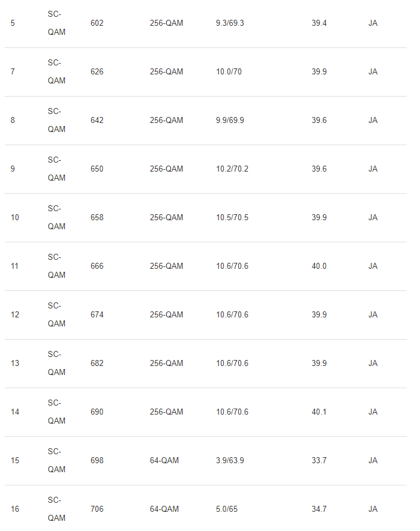The width and height of the screenshot is (420, 531).
Task: Click the 9.9/69.9 power cell
Action: [230, 121]
